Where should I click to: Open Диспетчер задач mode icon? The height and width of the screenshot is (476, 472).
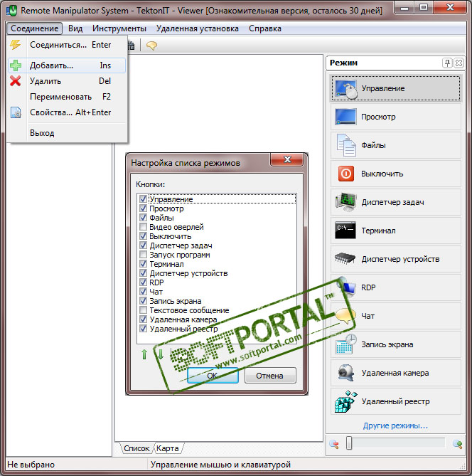pyautogui.click(x=345, y=202)
